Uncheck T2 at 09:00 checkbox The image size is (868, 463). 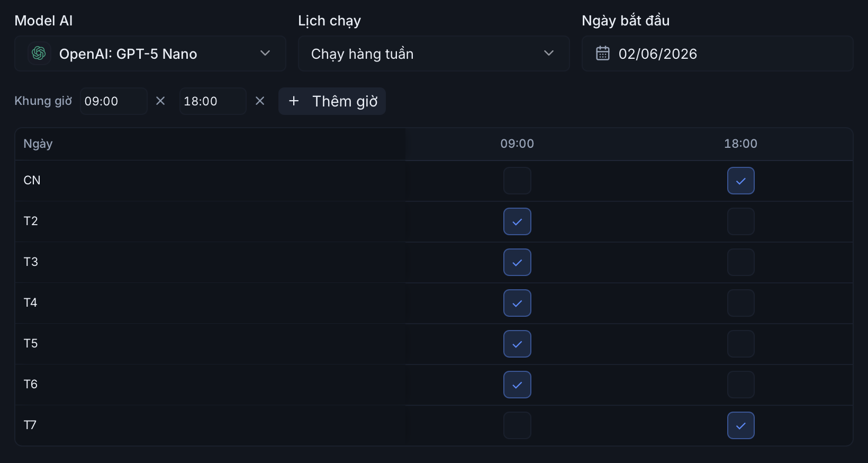[517, 221]
